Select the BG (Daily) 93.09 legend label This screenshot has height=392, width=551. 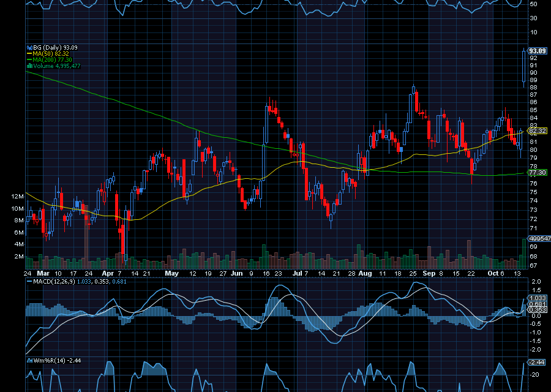tap(55, 48)
